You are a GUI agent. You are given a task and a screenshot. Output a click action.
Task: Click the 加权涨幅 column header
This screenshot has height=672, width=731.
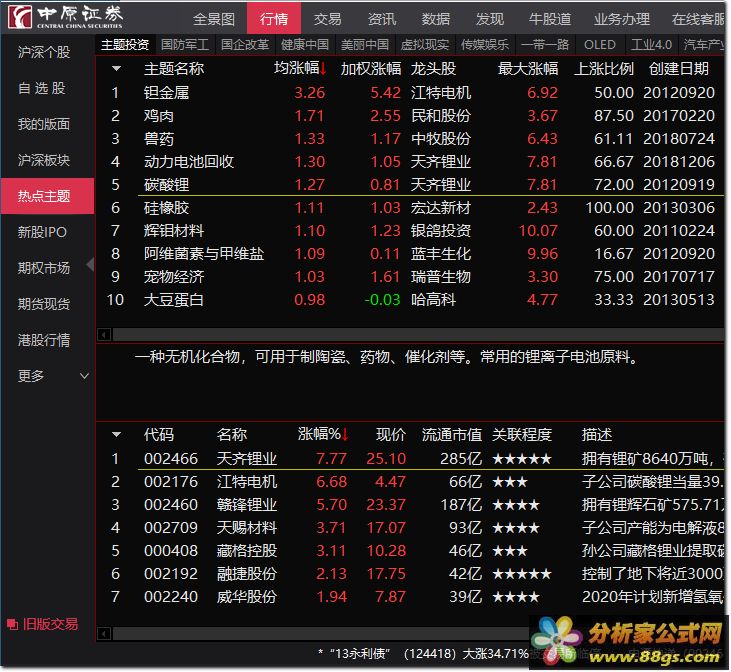tap(371, 69)
